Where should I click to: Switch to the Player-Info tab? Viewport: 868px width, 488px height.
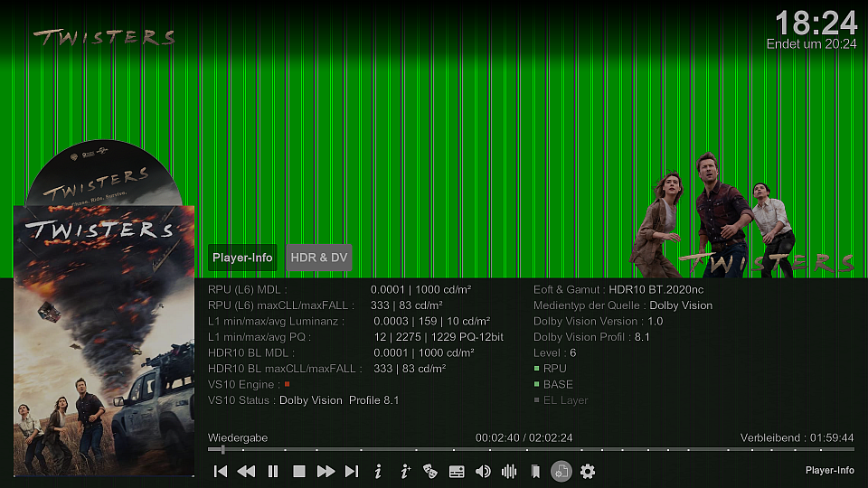242,258
